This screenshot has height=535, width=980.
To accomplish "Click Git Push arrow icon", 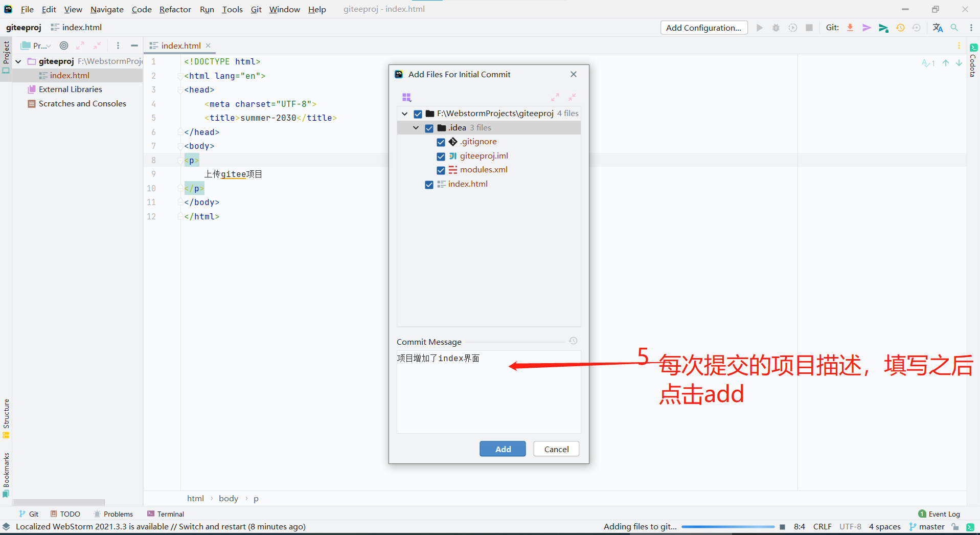I will click(x=883, y=28).
